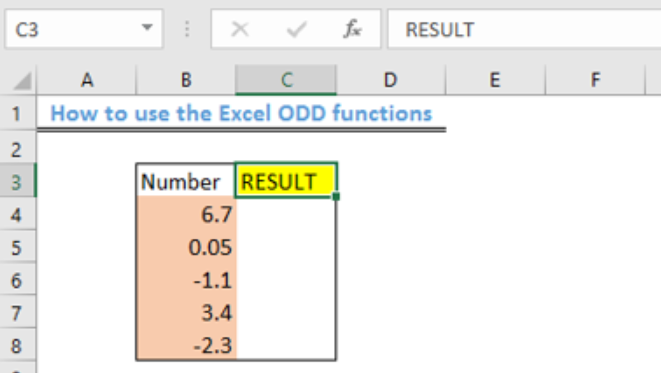Image resolution: width=661 pixels, height=373 pixels.
Task: Select the yellow RESULT cell
Action: click(286, 180)
